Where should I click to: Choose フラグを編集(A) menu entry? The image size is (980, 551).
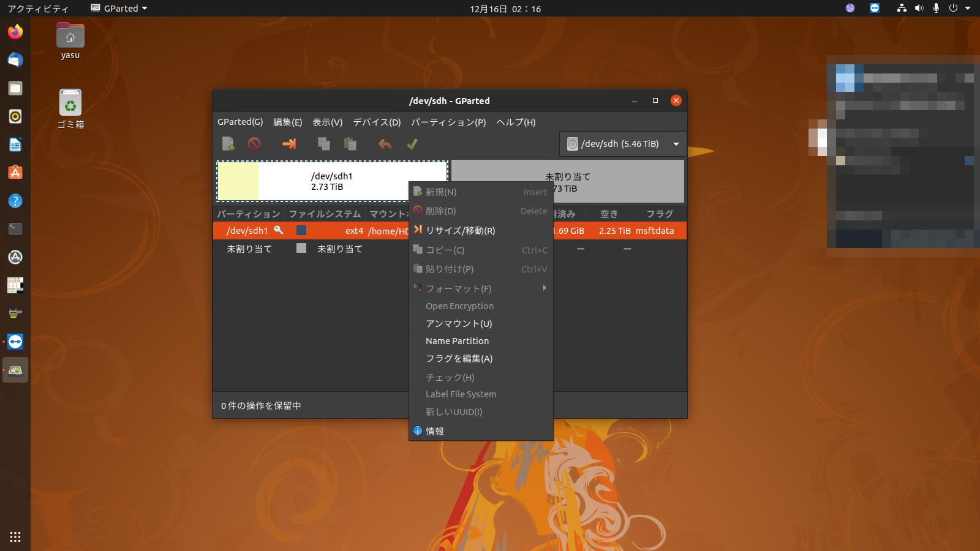coord(459,359)
